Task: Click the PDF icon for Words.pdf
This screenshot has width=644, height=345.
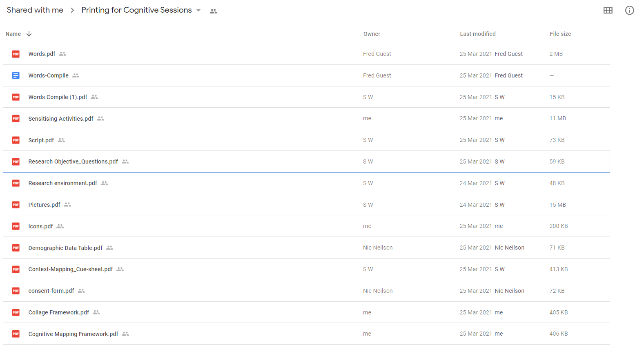Action: [x=16, y=54]
